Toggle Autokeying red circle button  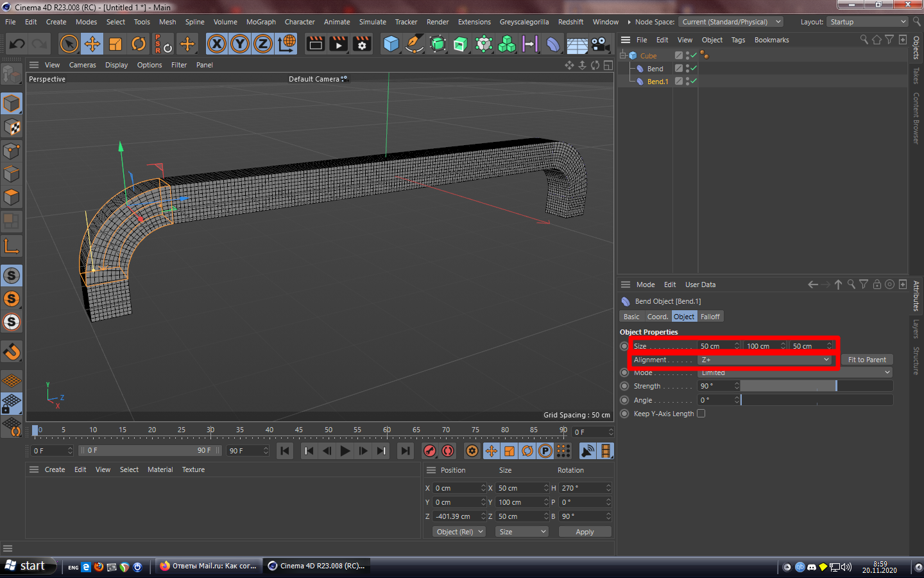(448, 451)
